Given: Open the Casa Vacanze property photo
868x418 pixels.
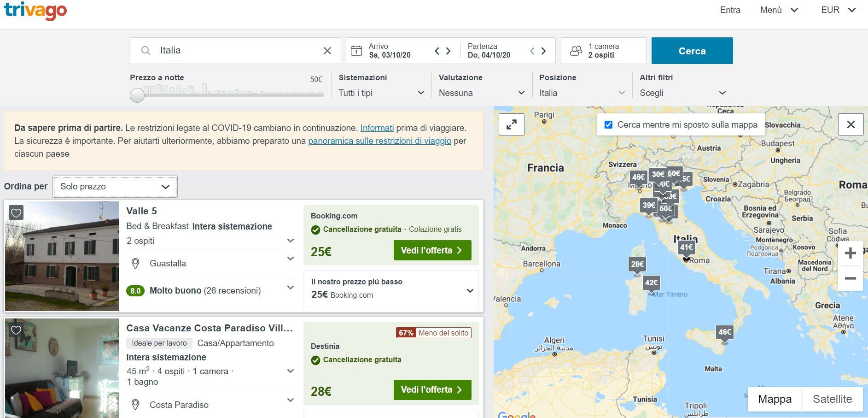Looking at the screenshot, I should pos(62,368).
